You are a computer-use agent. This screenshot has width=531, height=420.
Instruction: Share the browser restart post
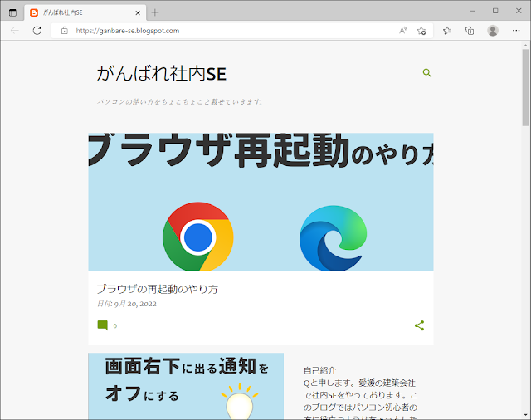pos(419,325)
